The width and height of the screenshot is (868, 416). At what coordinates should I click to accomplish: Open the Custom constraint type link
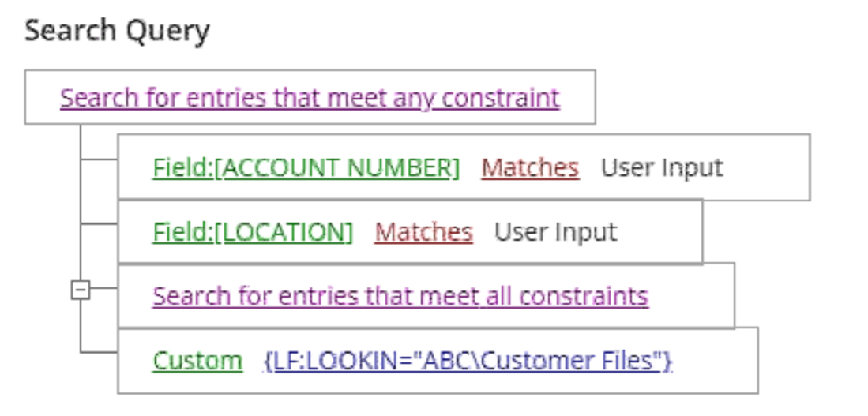click(197, 361)
